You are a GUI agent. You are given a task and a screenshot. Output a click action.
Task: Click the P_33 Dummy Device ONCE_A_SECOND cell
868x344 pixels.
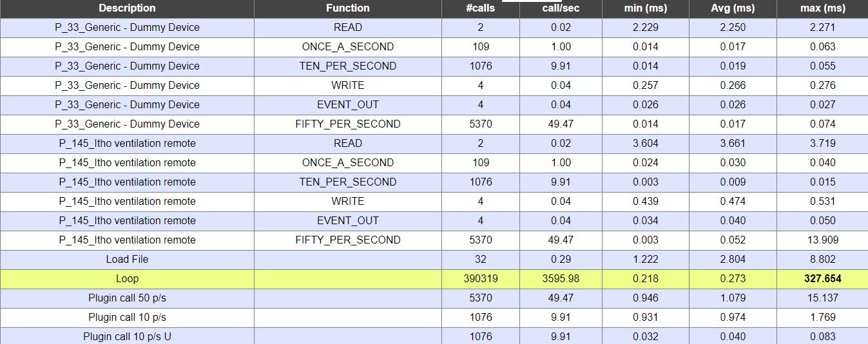(x=348, y=47)
